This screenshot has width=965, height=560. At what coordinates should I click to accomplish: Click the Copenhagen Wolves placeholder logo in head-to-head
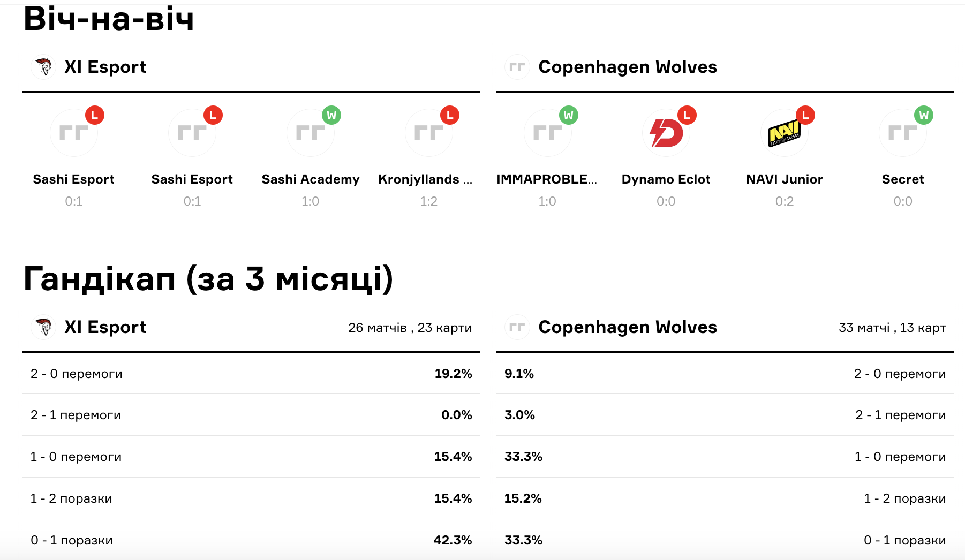point(517,67)
